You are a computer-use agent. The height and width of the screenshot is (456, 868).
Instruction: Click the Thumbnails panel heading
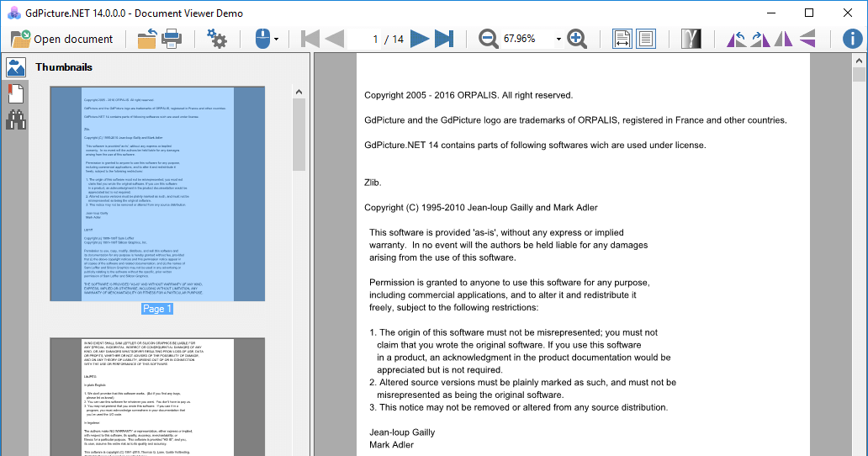[x=64, y=67]
